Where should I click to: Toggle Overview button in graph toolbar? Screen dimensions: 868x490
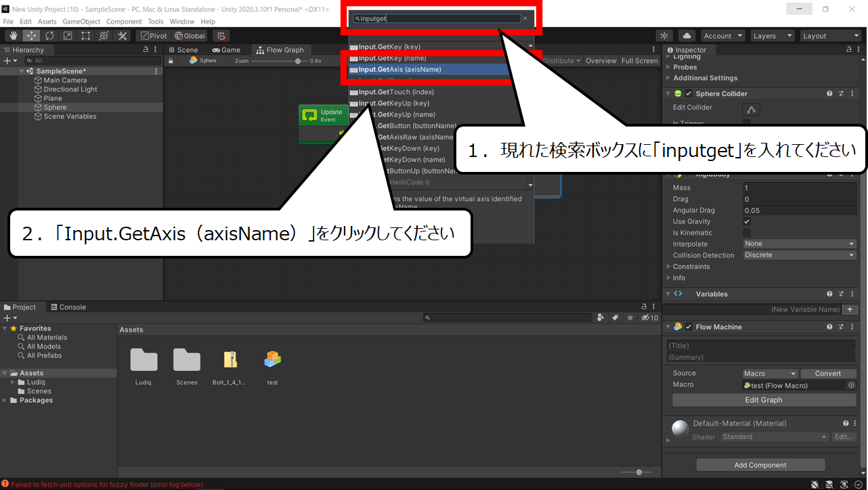[601, 61]
